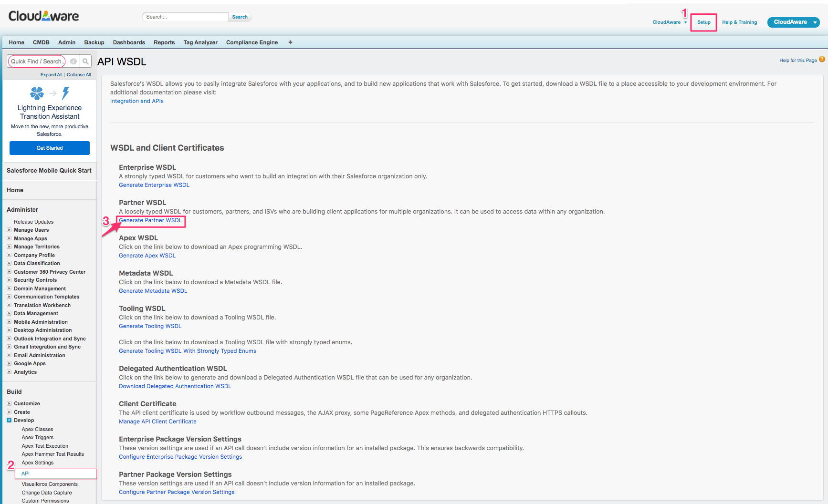
Task: Click Download Delegated Authentication WSDL link
Action: [x=175, y=386]
